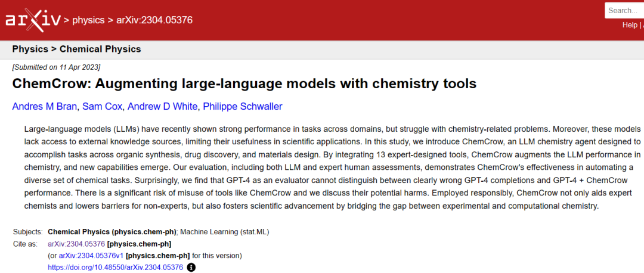Open the arXiv:2304.05376 breadcrumb in the header
This screenshot has width=644, height=273.
point(154,20)
